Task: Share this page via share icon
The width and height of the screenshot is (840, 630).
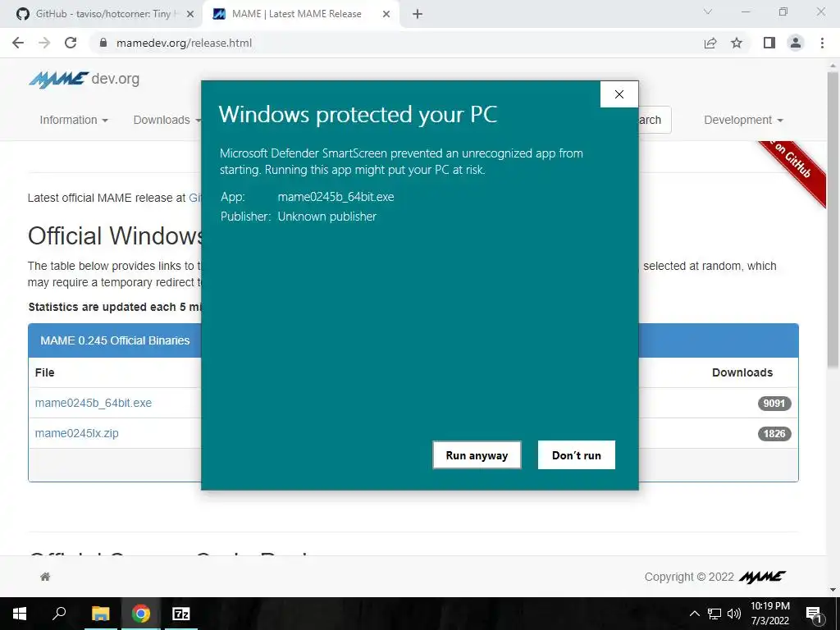Action: pyautogui.click(x=710, y=43)
